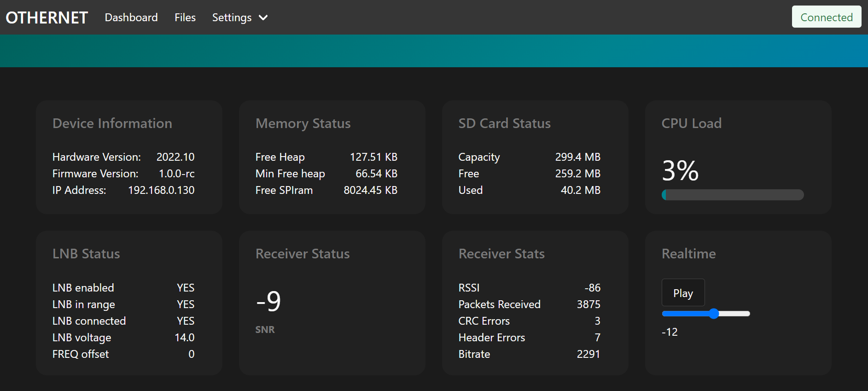Viewport: 868px width, 391px height.
Task: Go to the Files page
Action: [185, 18]
